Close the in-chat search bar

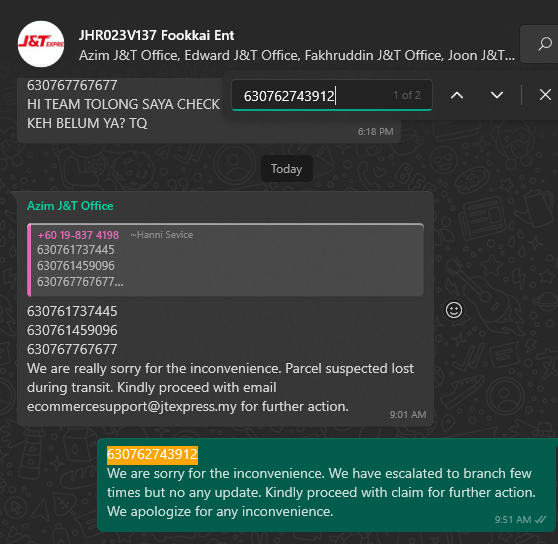point(545,95)
